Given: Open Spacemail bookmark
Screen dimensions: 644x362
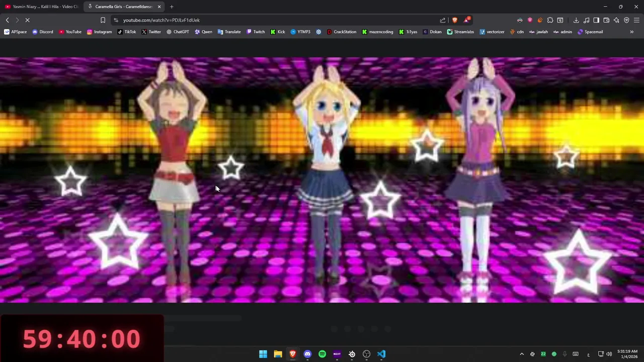Looking at the screenshot, I should [590, 32].
